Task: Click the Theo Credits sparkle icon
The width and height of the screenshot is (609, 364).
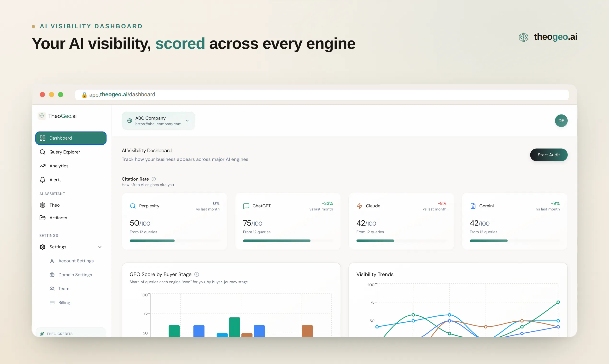Action: [x=42, y=334]
